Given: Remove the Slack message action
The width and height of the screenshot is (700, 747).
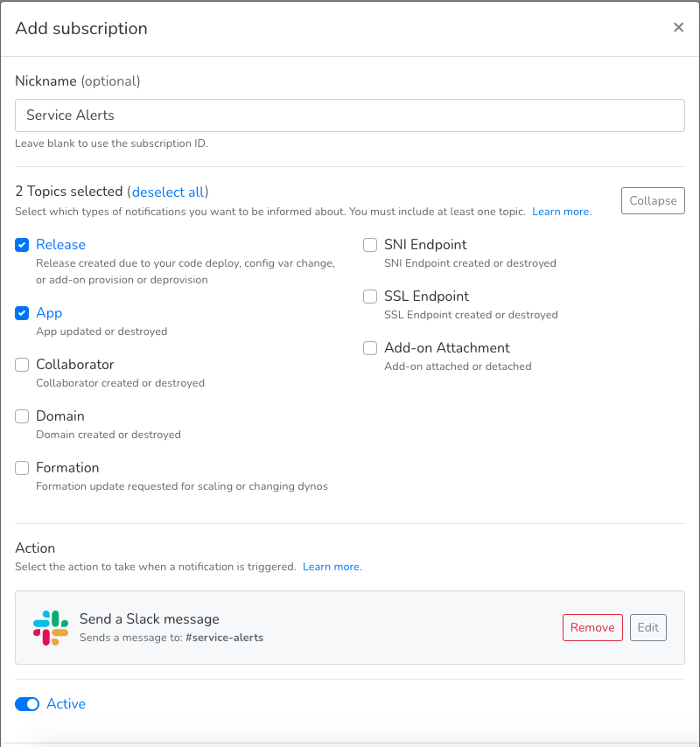Looking at the screenshot, I should [592, 627].
